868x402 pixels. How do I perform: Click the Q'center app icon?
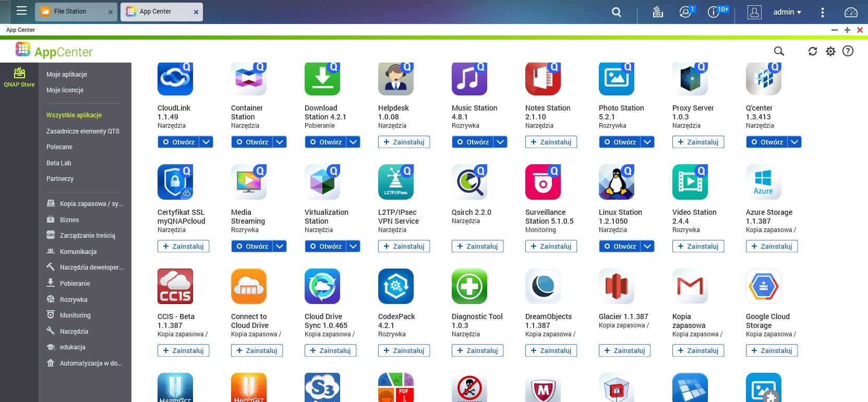pyautogui.click(x=764, y=78)
